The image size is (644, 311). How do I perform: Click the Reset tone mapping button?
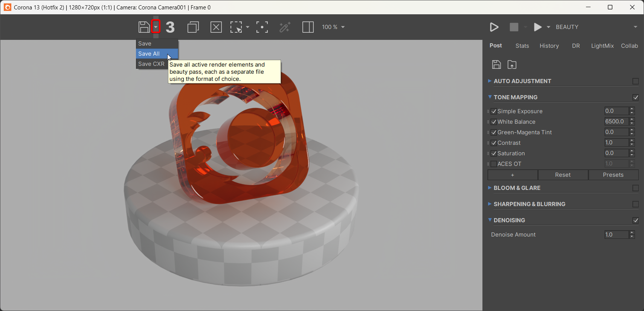click(x=563, y=175)
